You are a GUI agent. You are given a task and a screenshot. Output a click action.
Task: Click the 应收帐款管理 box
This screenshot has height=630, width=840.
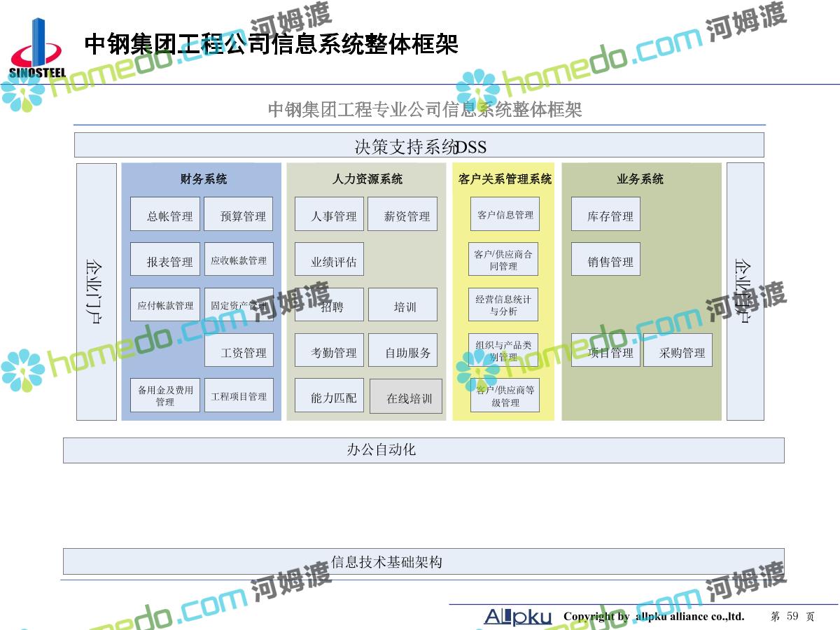pyautogui.click(x=239, y=260)
